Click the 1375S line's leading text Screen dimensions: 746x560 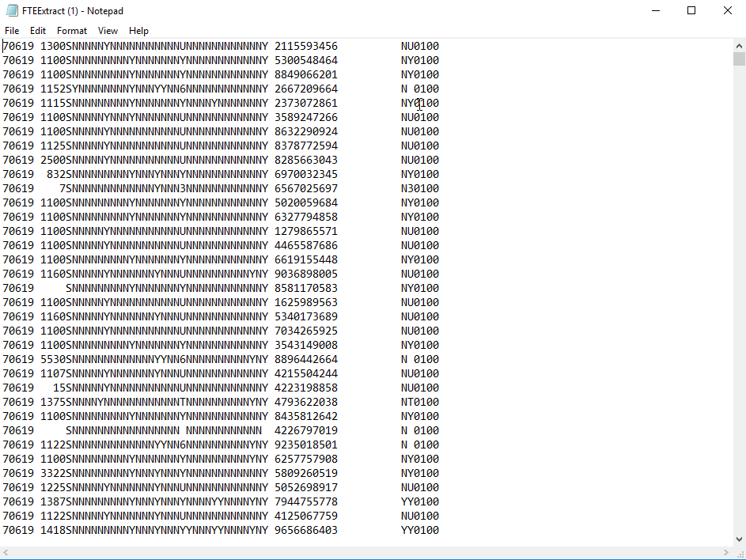click(x=135, y=402)
